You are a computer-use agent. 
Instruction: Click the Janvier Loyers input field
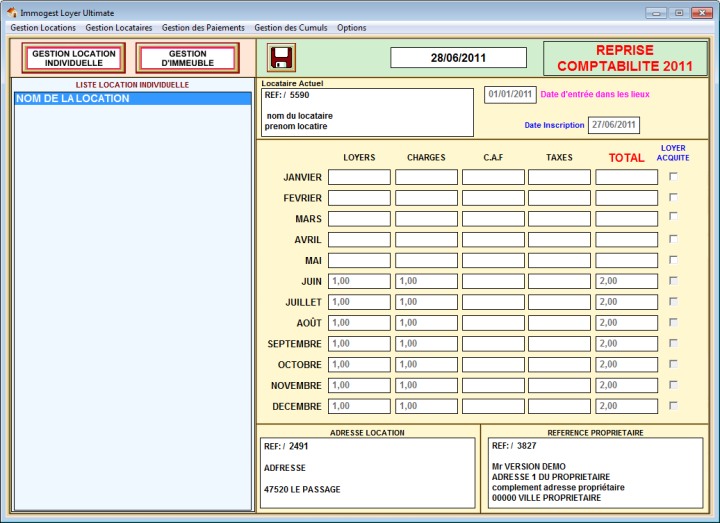point(359,177)
